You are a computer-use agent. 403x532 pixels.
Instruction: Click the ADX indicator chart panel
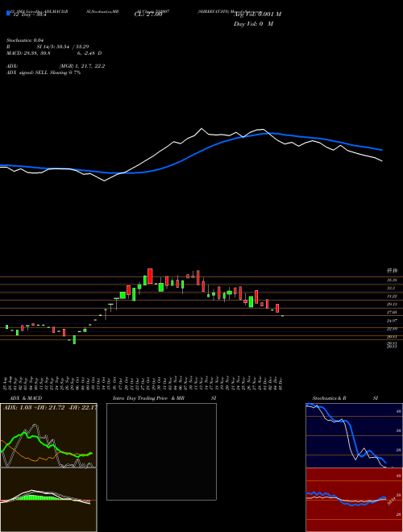(48, 435)
